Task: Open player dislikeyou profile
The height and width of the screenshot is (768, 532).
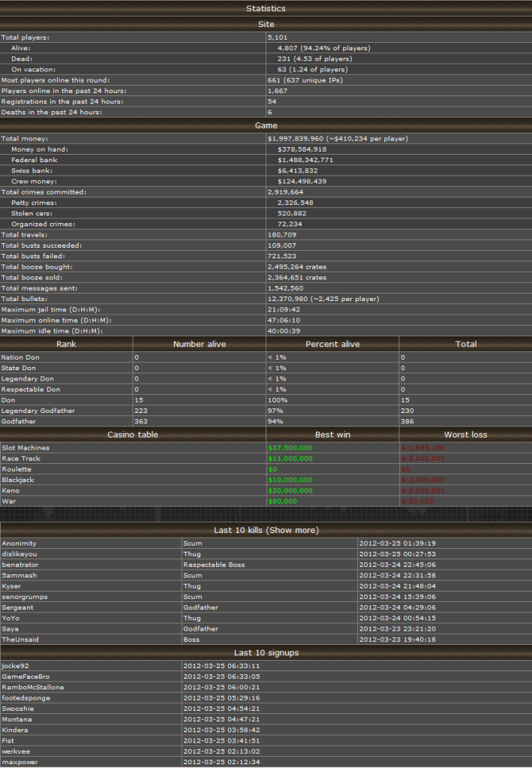Action: (x=19, y=554)
